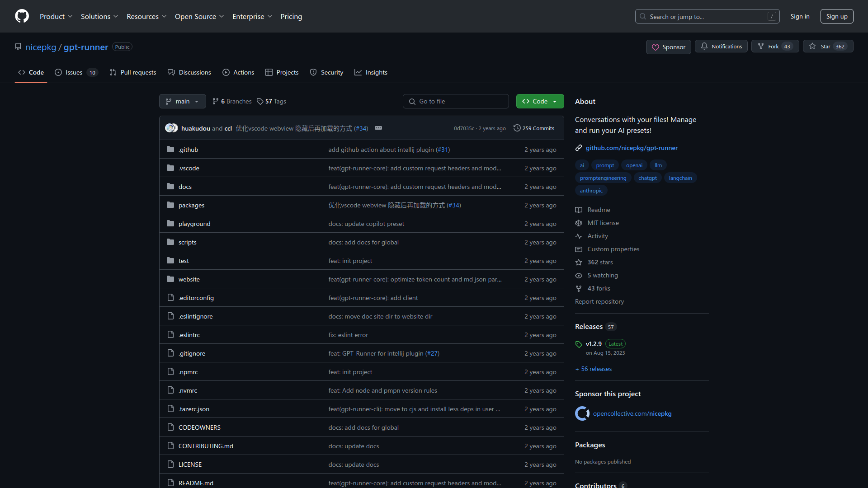The width and height of the screenshot is (868, 488).
Task: Expand the Open Source menu
Action: click(x=199, y=16)
